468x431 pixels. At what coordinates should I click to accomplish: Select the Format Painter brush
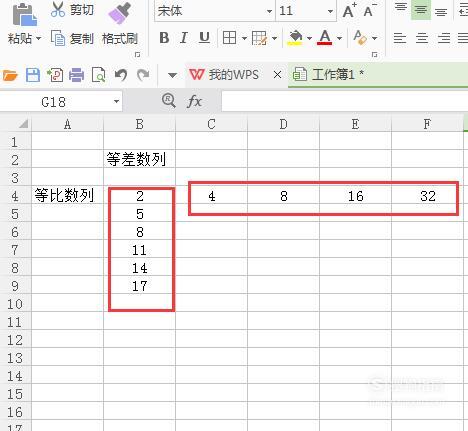click(x=119, y=13)
